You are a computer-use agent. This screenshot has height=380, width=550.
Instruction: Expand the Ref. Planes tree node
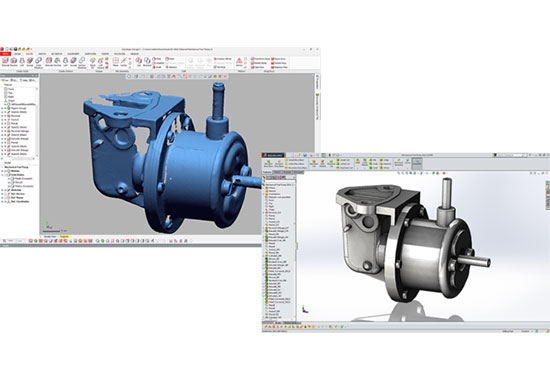pyautogui.click(x=2, y=198)
